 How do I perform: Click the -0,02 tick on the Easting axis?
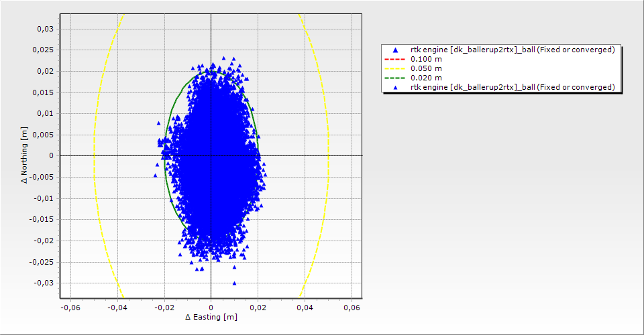164,308
